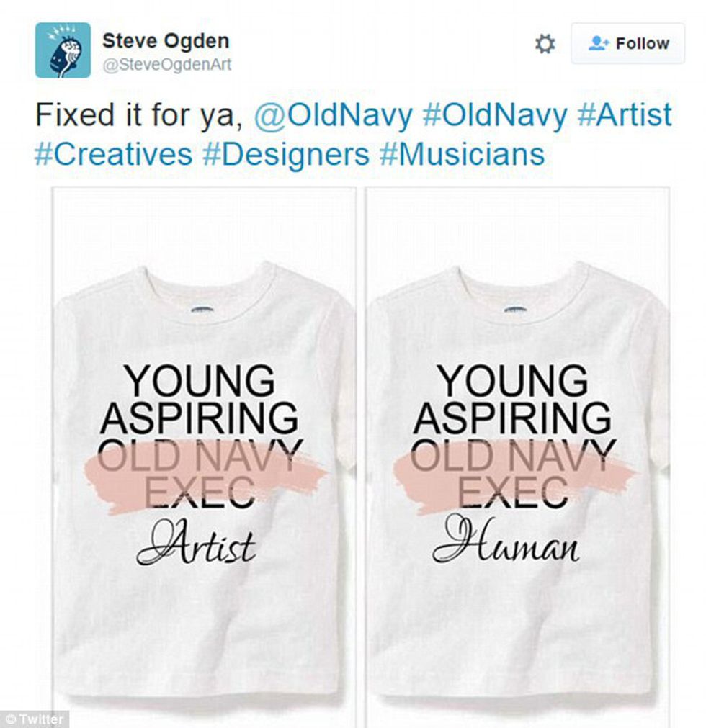Viewport: 706px width, 728px height.
Task: Click the cursive Artist text
Action: click(196, 541)
